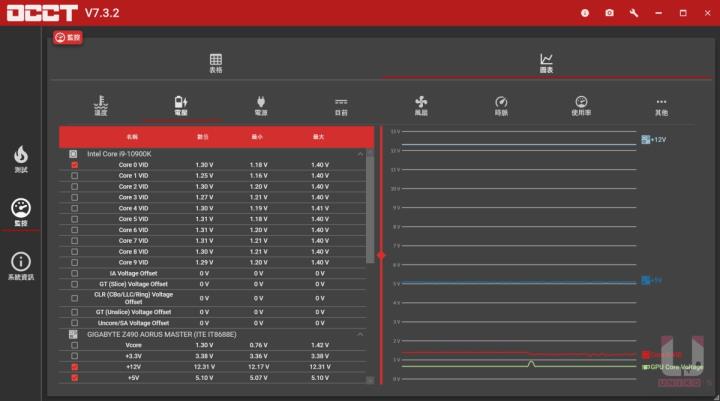
Task: Select the Voltage sensor category
Action: click(181, 105)
